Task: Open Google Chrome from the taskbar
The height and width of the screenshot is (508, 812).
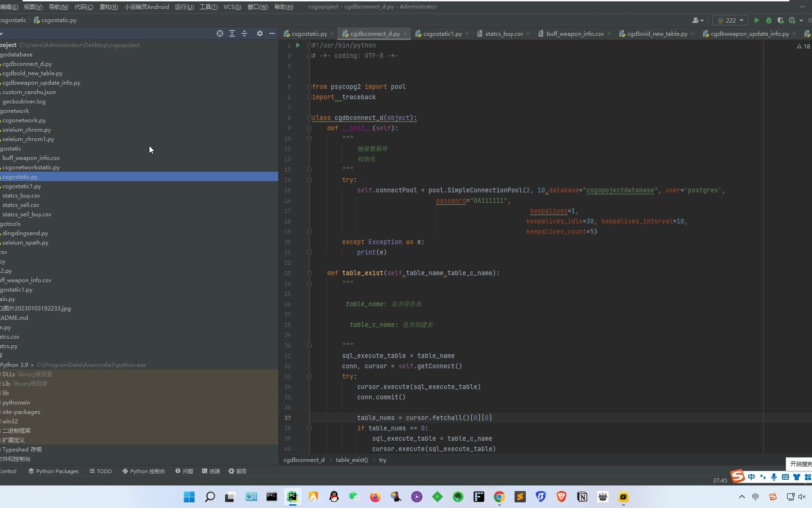Action: [499, 497]
